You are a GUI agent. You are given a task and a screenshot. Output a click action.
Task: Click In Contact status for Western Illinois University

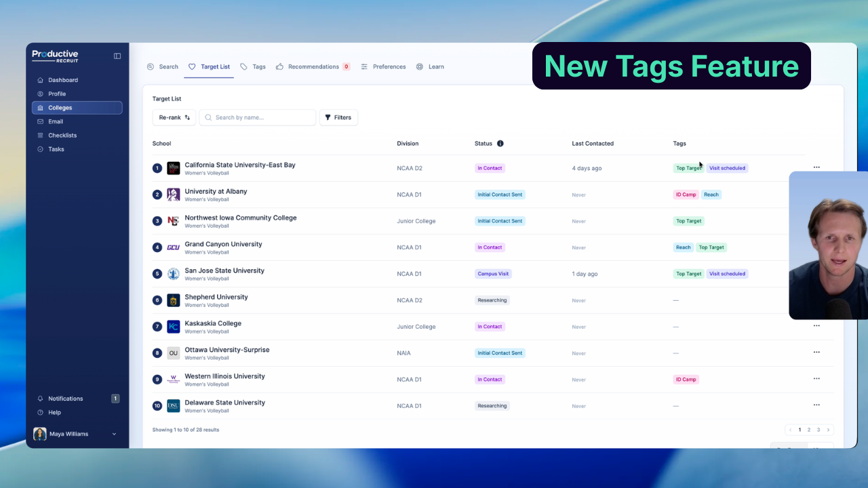tap(490, 380)
